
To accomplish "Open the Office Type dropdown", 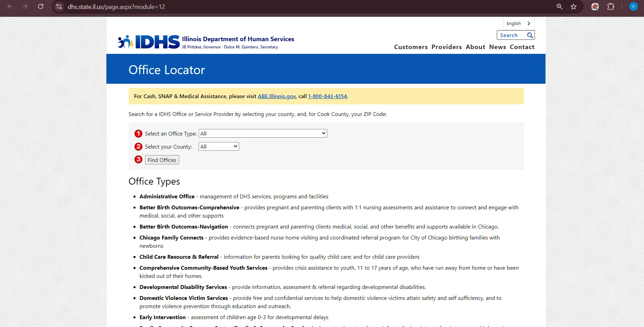I will click(x=263, y=133).
